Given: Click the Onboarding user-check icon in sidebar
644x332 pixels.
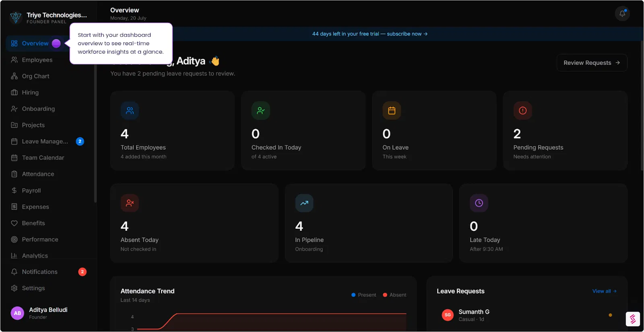Looking at the screenshot, I should [x=14, y=109].
